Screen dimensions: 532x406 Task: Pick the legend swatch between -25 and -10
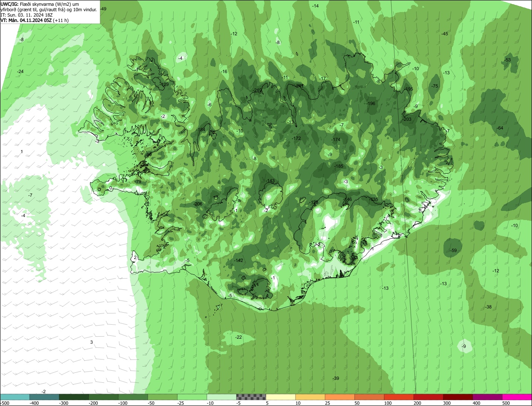coord(192,397)
